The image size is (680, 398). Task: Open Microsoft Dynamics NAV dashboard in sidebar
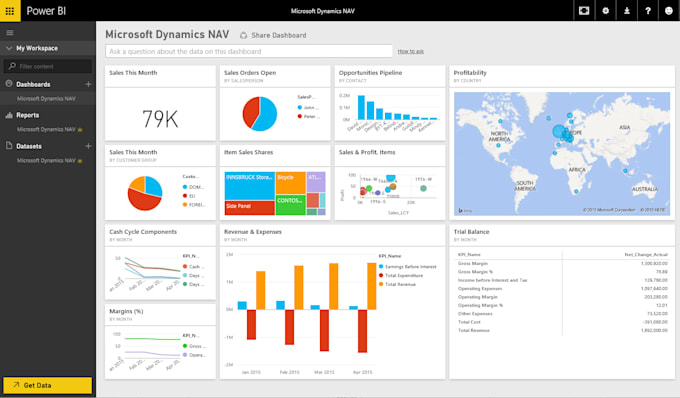click(46, 98)
